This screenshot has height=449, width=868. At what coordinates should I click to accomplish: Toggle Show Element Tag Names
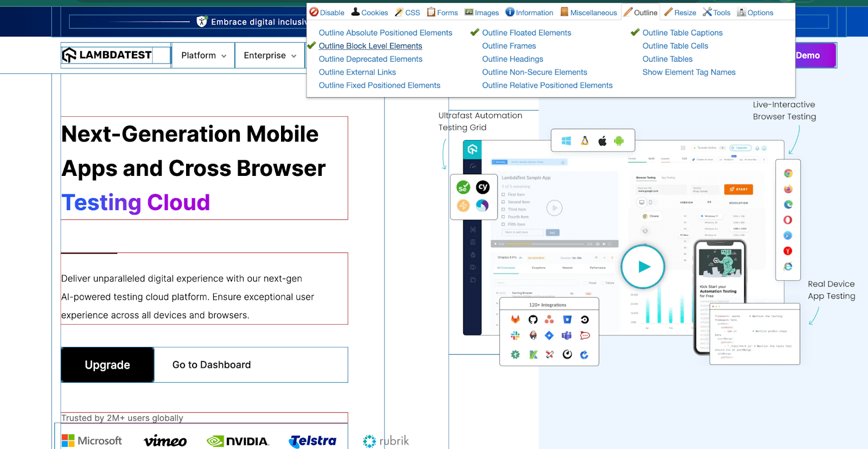[689, 72]
